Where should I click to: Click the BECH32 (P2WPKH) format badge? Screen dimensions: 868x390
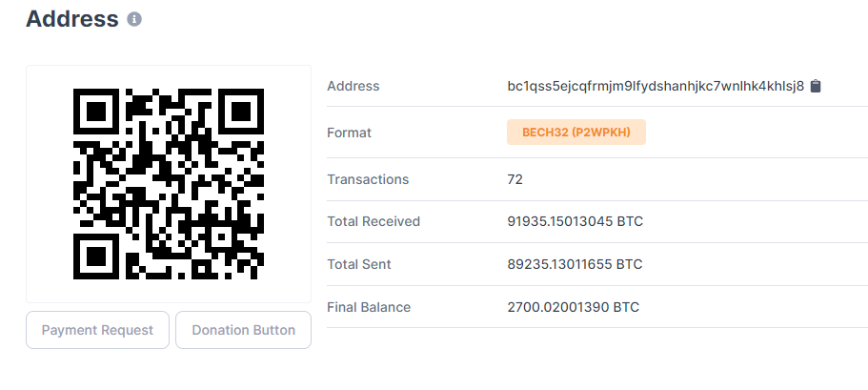[576, 132]
